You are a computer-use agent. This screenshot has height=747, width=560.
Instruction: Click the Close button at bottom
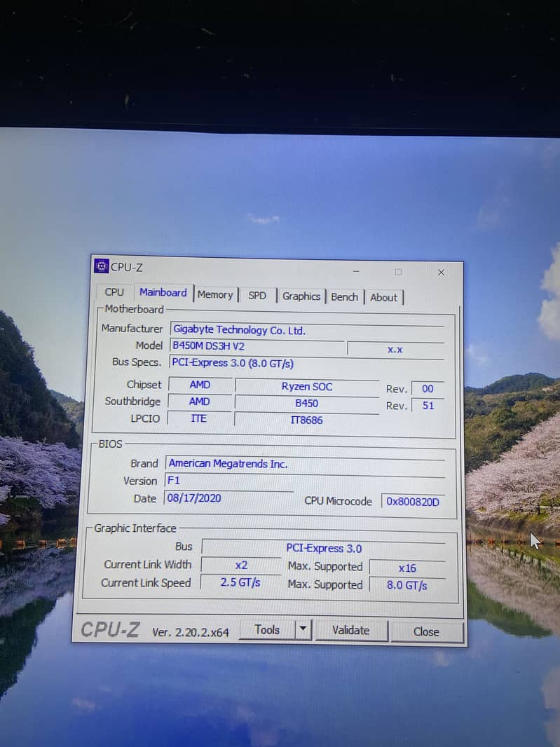pyautogui.click(x=426, y=631)
